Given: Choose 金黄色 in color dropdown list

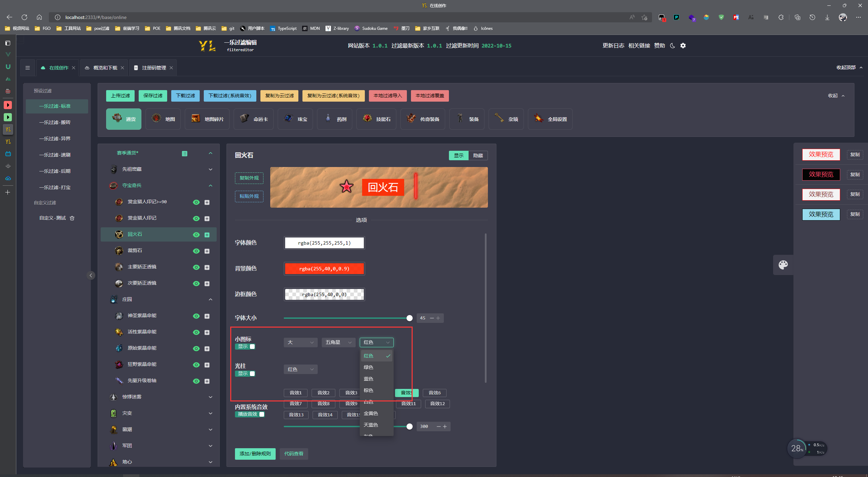Looking at the screenshot, I should pos(377,413).
